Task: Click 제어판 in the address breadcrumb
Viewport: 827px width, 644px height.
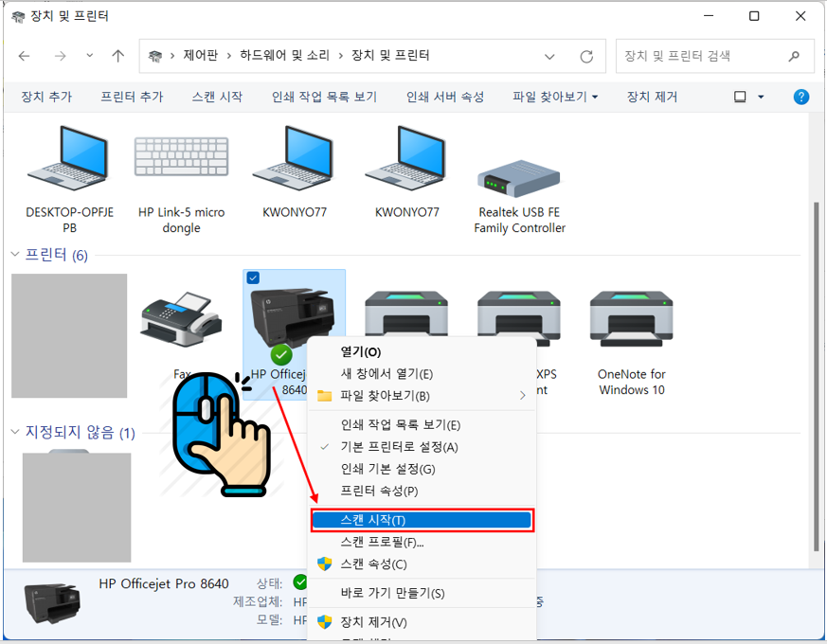Action: [x=201, y=55]
